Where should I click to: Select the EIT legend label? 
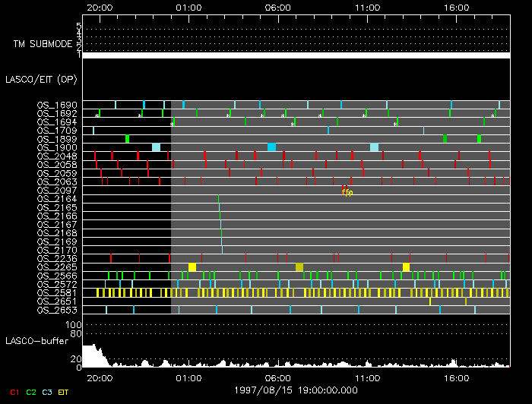click(64, 392)
